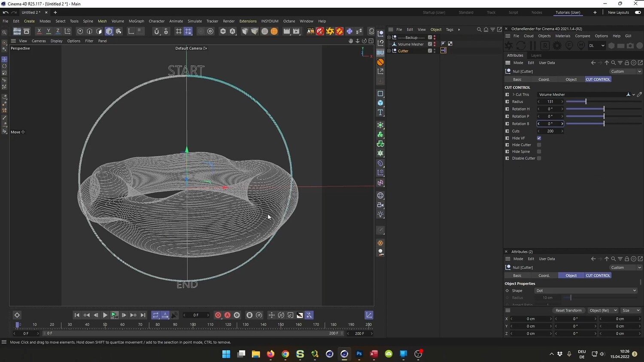Switch to the Standard layout tab
The image size is (644, 362).
pyautogui.click(x=466, y=12)
